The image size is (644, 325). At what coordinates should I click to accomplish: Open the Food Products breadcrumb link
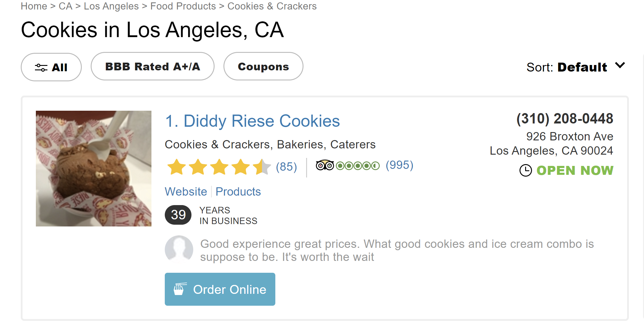(x=183, y=6)
